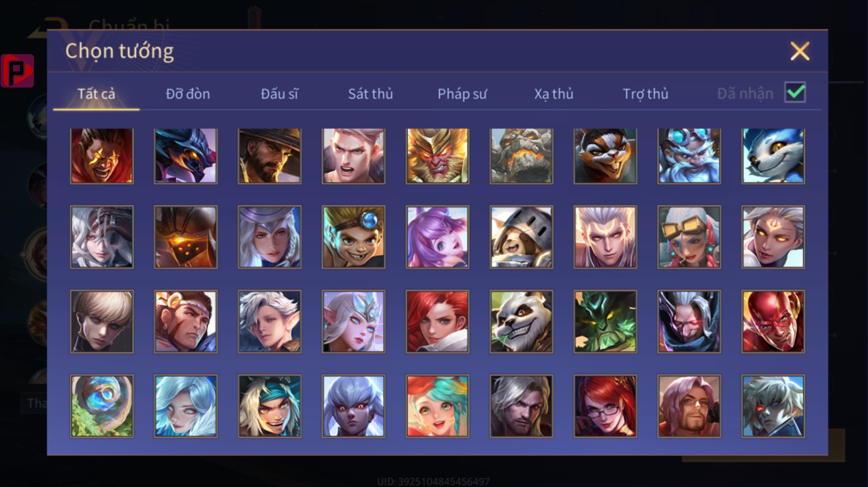The height and width of the screenshot is (487, 868).
Task: Select the golden monkey king hero portrait
Action: [x=437, y=156]
